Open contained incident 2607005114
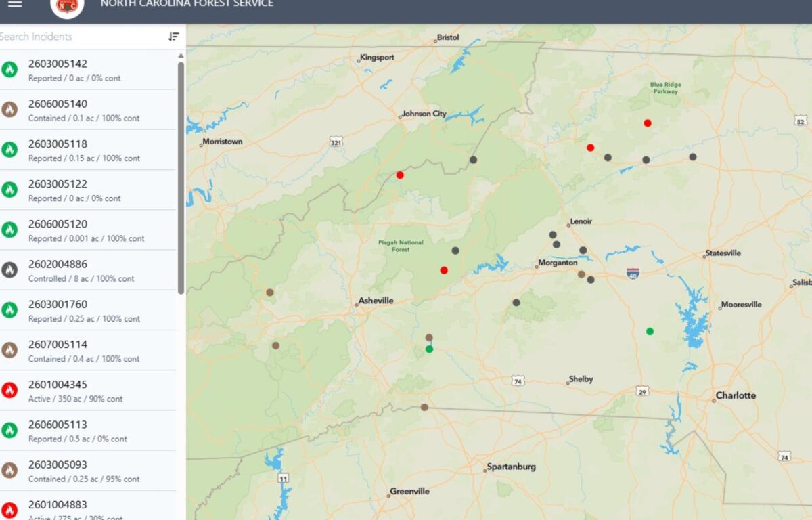The width and height of the screenshot is (812, 520). (85, 350)
